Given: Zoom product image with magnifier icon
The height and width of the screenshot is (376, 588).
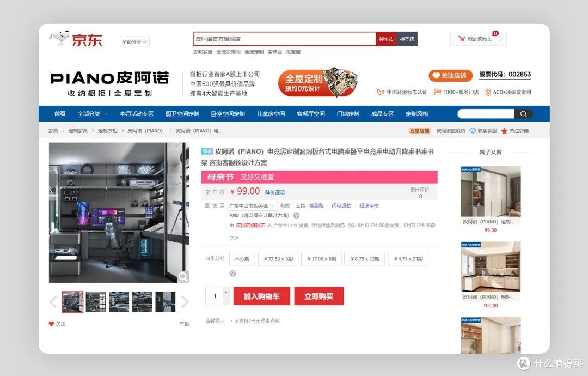Looking at the screenshot, I should pyautogui.click(x=183, y=277).
